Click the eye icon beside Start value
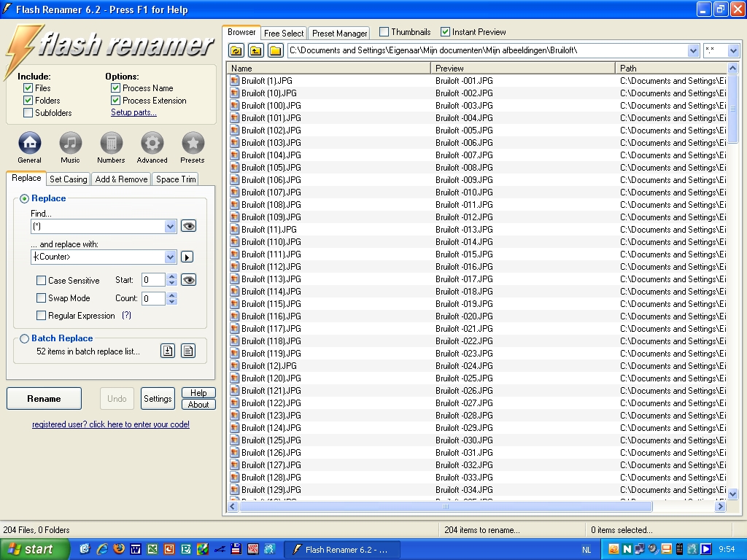Image resolution: width=747 pixels, height=560 pixels. (x=189, y=280)
